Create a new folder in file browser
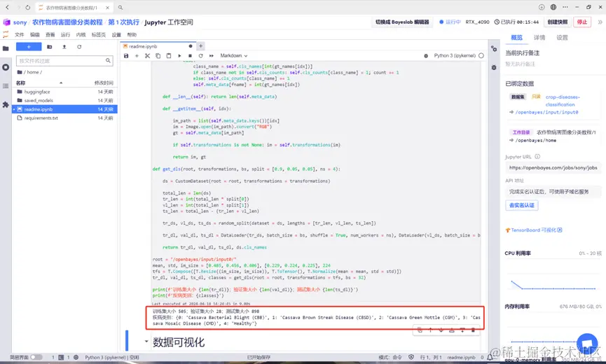Screen dimensions: 606x364 point(50,47)
